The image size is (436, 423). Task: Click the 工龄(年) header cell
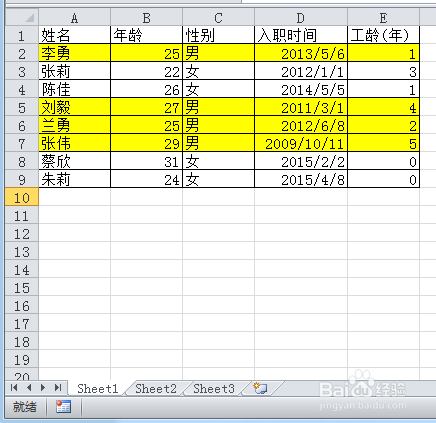pos(383,35)
